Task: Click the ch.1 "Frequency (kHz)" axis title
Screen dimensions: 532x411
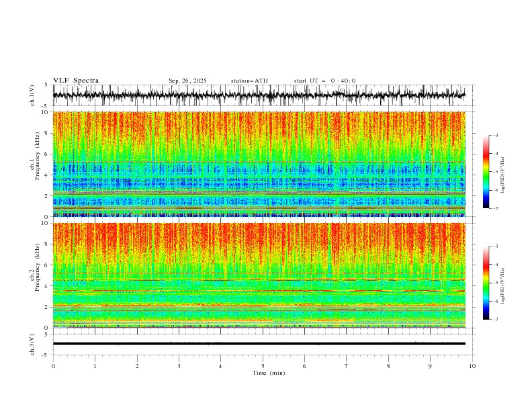Action: 38,156
